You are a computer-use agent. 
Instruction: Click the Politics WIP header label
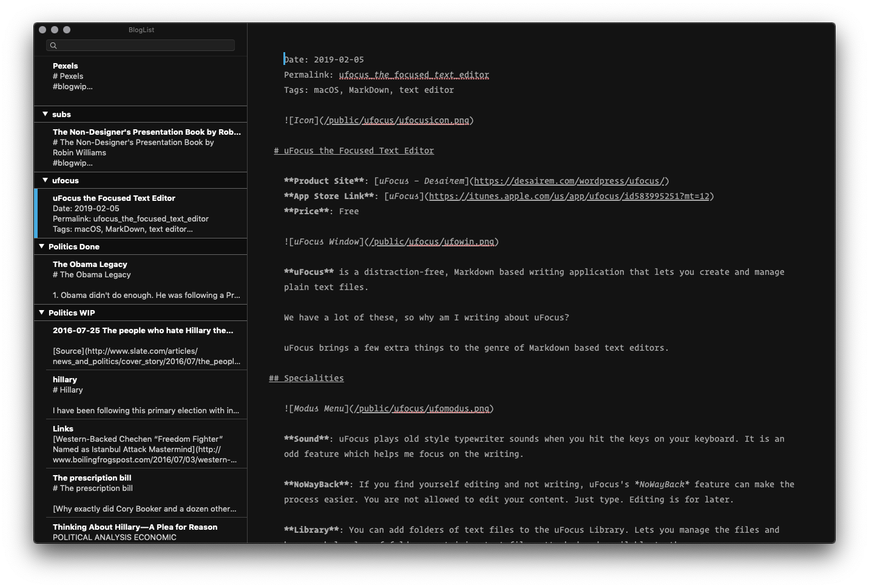pos(72,313)
